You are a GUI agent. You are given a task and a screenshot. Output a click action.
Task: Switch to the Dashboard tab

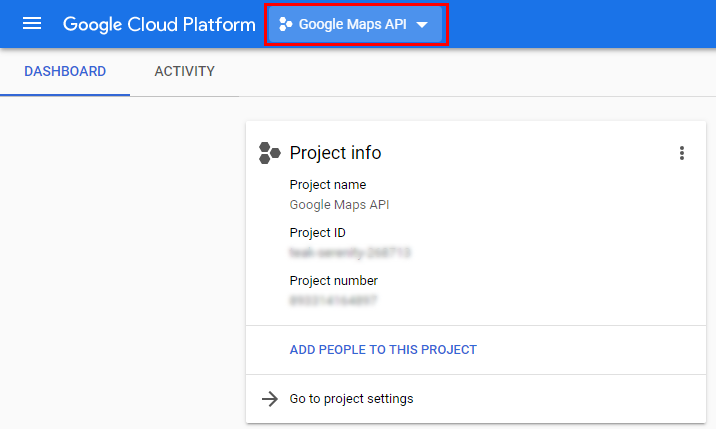(x=65, y=71)
